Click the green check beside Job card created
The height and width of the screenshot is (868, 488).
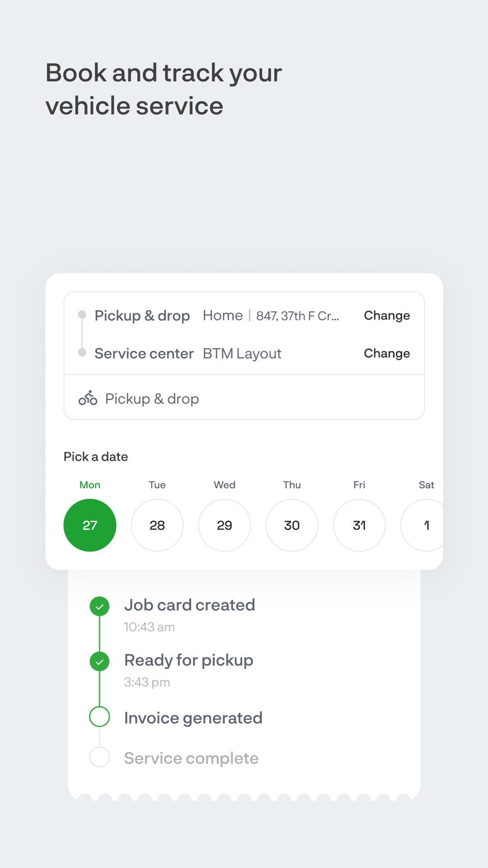(x=99, y=607)
